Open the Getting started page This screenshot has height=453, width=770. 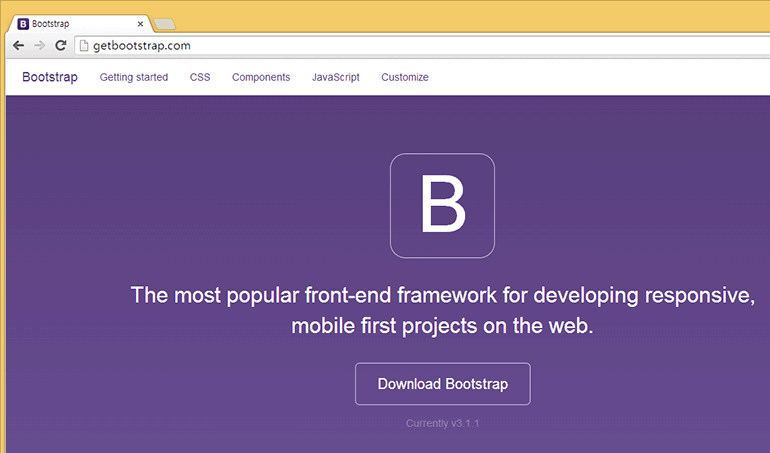pos(134,77)
